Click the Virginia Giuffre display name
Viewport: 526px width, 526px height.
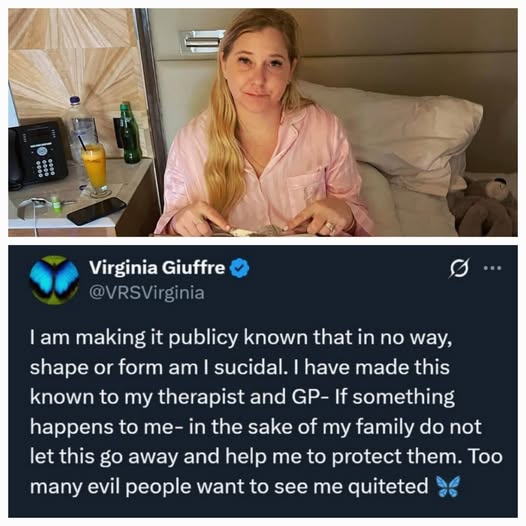[157, 268]
